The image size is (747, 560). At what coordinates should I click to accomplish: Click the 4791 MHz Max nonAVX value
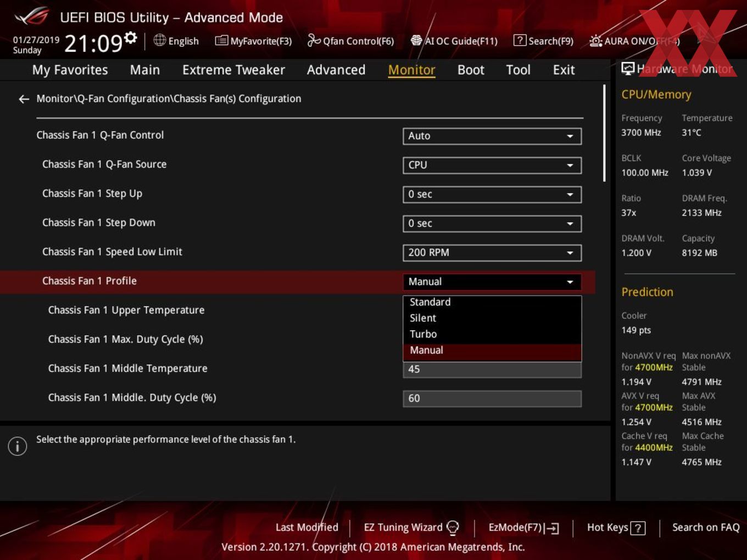(702, 382)
